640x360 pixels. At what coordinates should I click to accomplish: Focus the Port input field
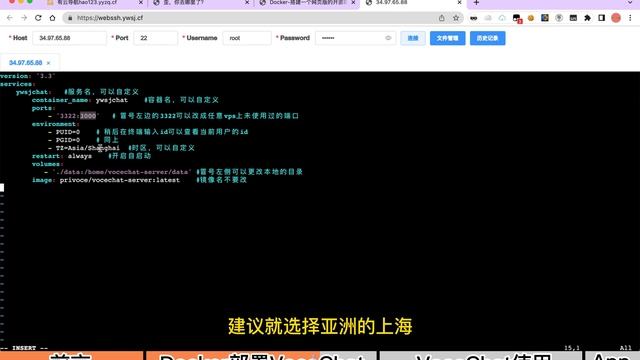coord(156,38)
